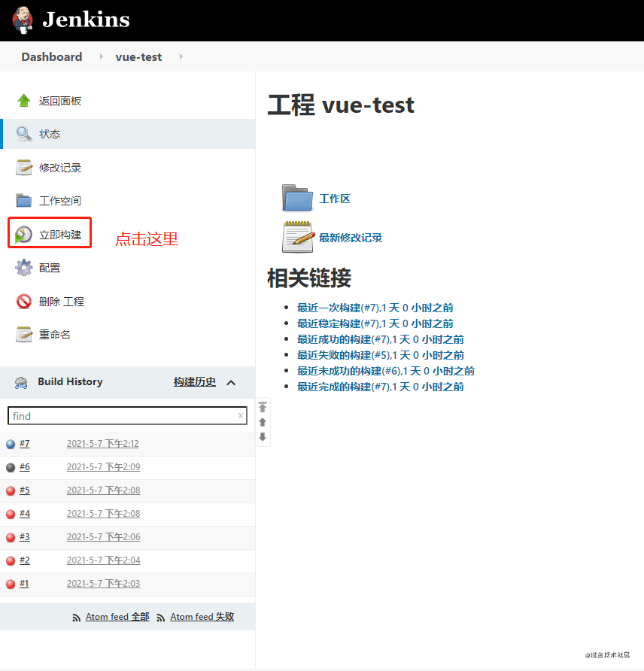Click the green up arrow icon for 返回面板
Screen dimensions: 644x671
pyautogui.click(x=23, y=101)
